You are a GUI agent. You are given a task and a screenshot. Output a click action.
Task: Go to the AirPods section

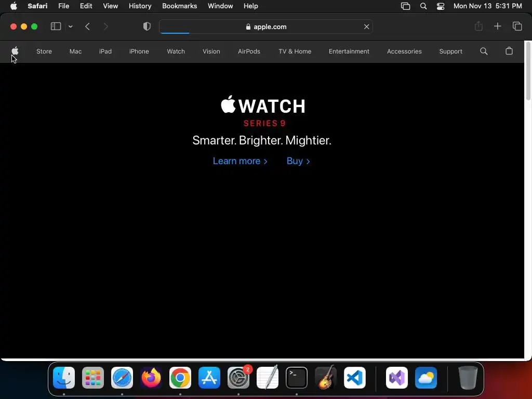tap(249, 51)
